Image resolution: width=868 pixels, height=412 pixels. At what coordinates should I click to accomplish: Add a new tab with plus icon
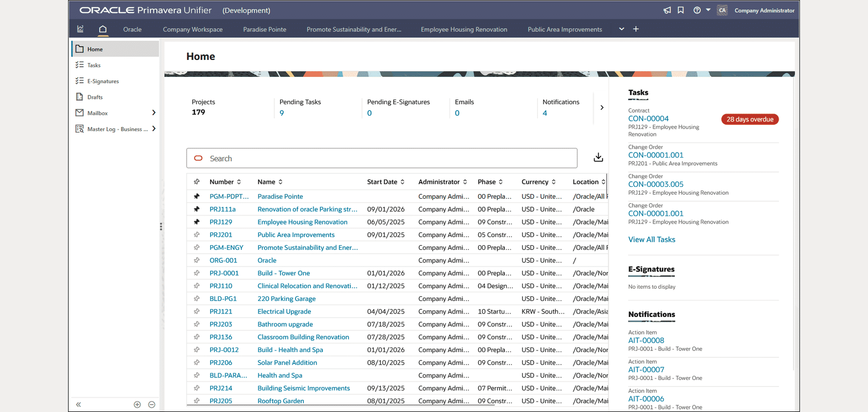point(636,29)
